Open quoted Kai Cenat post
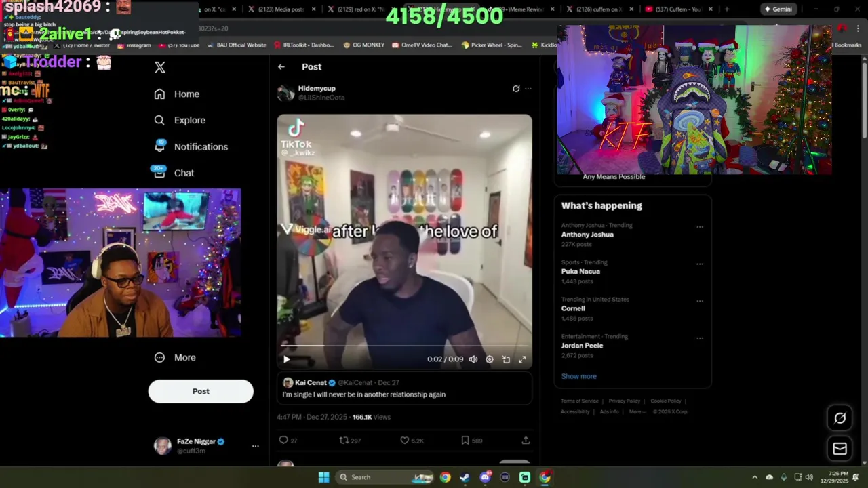868x488 pixels. (404, 388)
